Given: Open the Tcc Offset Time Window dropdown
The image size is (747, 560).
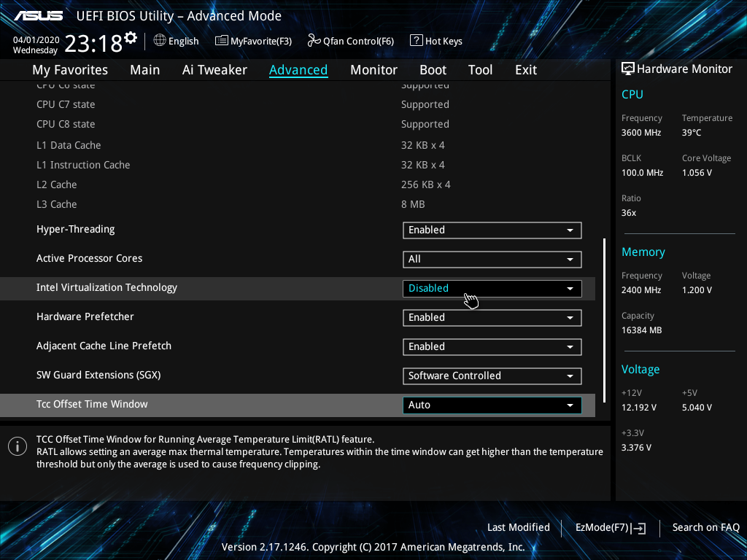Looking at the screenshot, I should 492,405.
